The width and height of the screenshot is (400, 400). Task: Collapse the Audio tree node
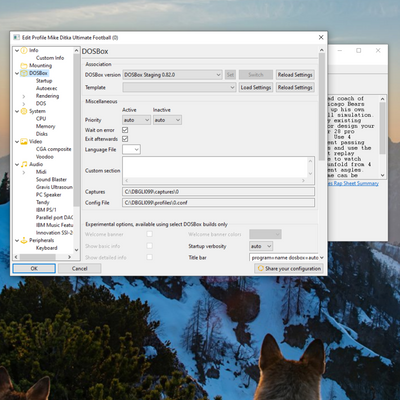(x=17, y=164)
